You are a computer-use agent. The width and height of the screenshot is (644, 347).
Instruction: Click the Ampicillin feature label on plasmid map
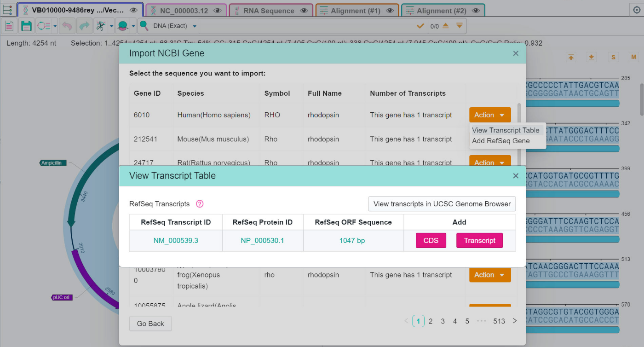tap(53, 163)
